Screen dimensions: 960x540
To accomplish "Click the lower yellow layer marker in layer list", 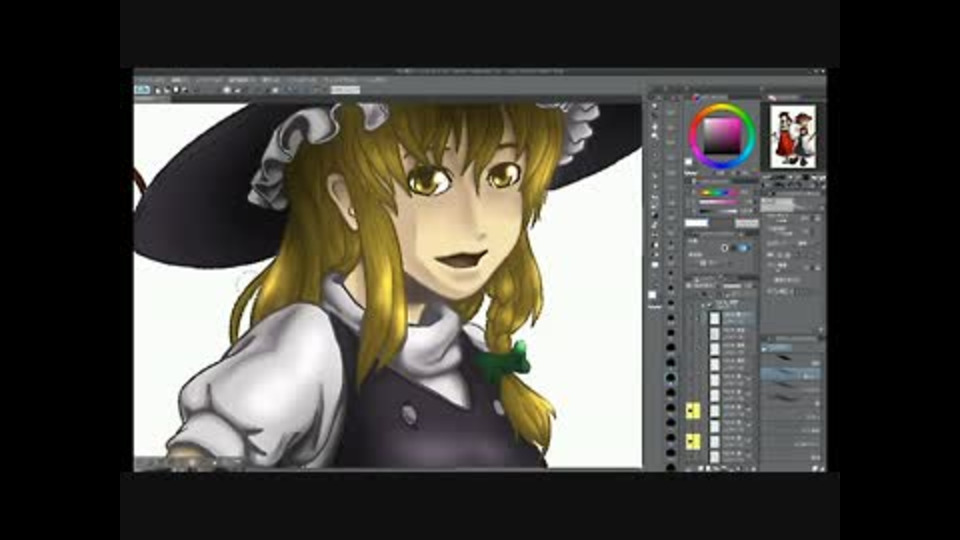I will point(692,441).
